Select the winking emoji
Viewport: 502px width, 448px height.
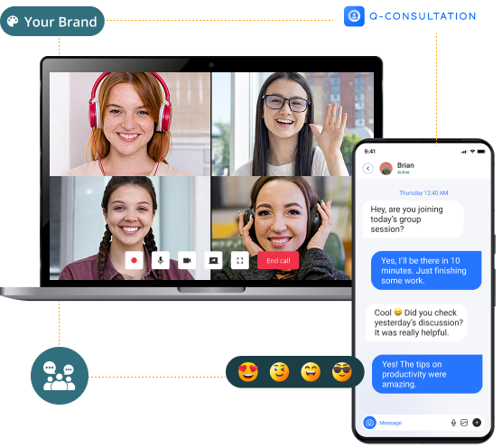tap(280, 373)
